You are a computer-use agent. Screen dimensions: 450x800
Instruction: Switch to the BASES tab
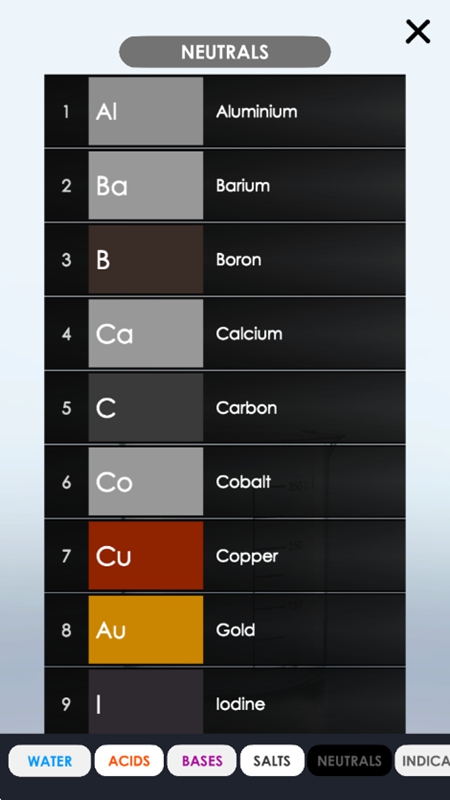[x=202, y=761]
